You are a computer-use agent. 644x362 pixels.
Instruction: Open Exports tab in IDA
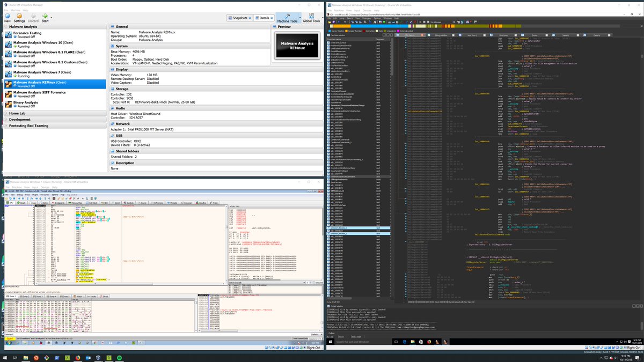(x=597, y=35)
